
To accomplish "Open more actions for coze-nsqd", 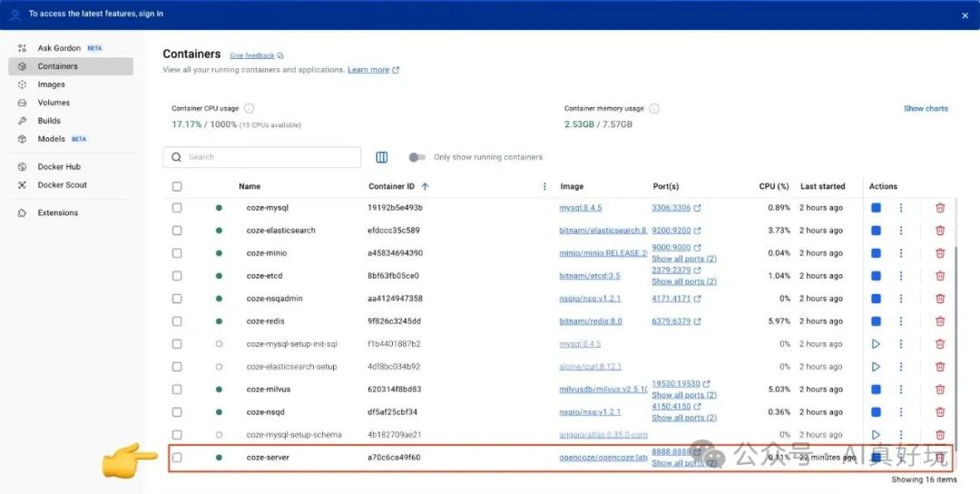I will point(901,412).
